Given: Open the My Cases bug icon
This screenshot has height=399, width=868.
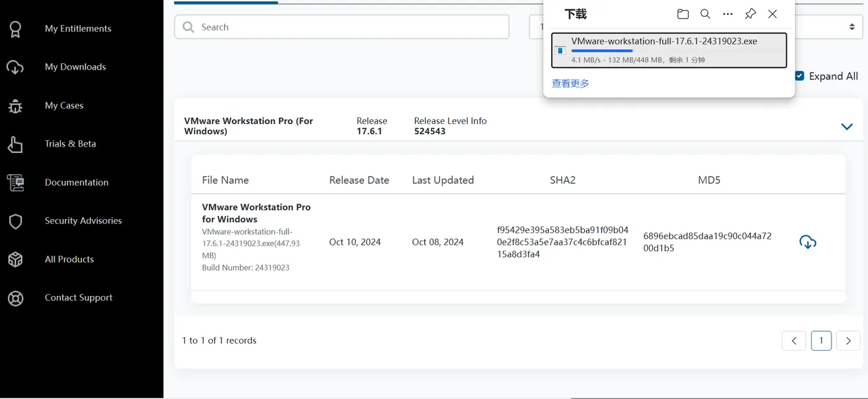Looking at the screenshot, I should pyautogui.click(x=15, y=105).
